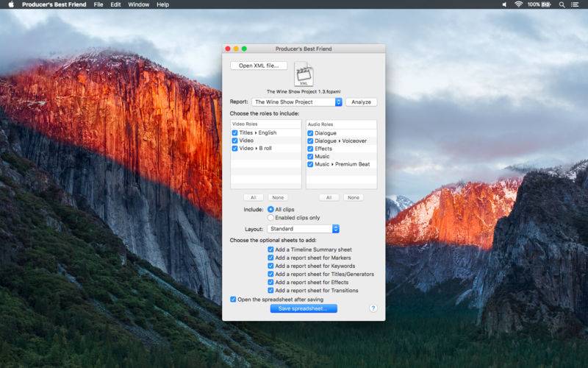
Task: Open the File menu
Action: [98, 4]
